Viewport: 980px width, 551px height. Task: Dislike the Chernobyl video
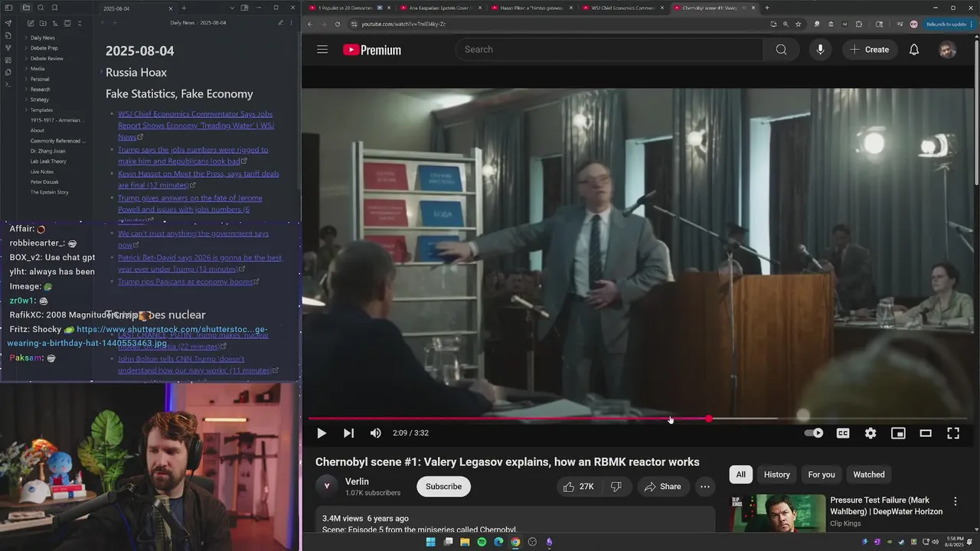point(616,487)
